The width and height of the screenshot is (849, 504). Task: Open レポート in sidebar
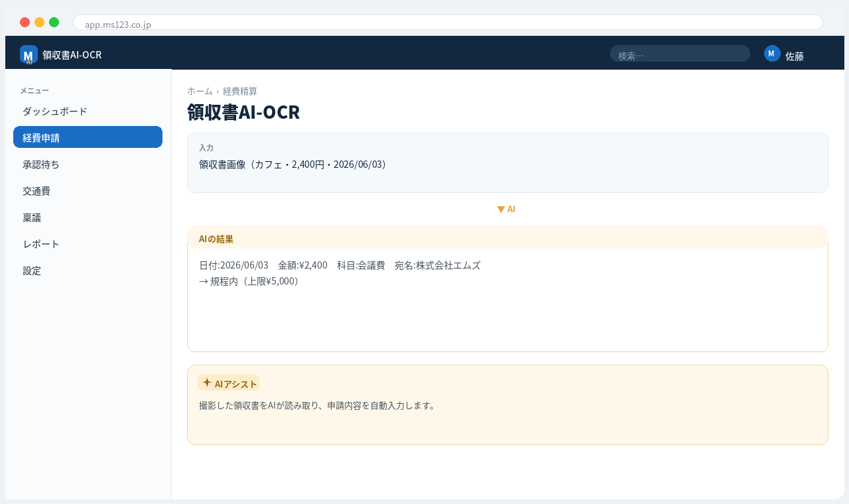pos(88,243)
